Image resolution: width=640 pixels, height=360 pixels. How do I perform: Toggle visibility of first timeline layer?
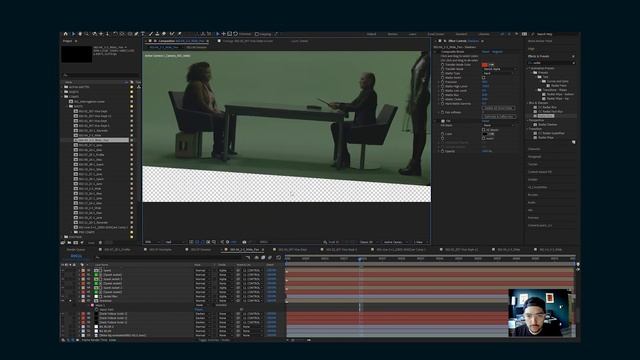[62, 270]
